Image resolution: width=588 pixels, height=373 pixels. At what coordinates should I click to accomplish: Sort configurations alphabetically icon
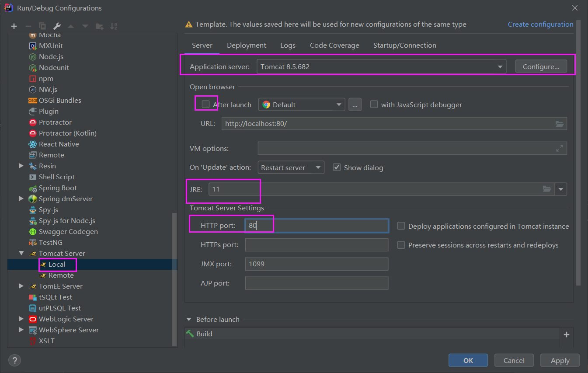[114, 26]
